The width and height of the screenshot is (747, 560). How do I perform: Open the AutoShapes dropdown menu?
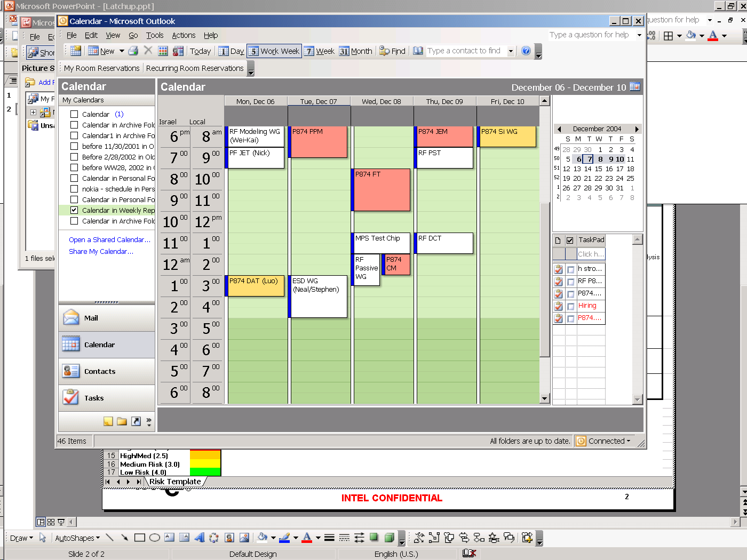(x=78, y=538)
